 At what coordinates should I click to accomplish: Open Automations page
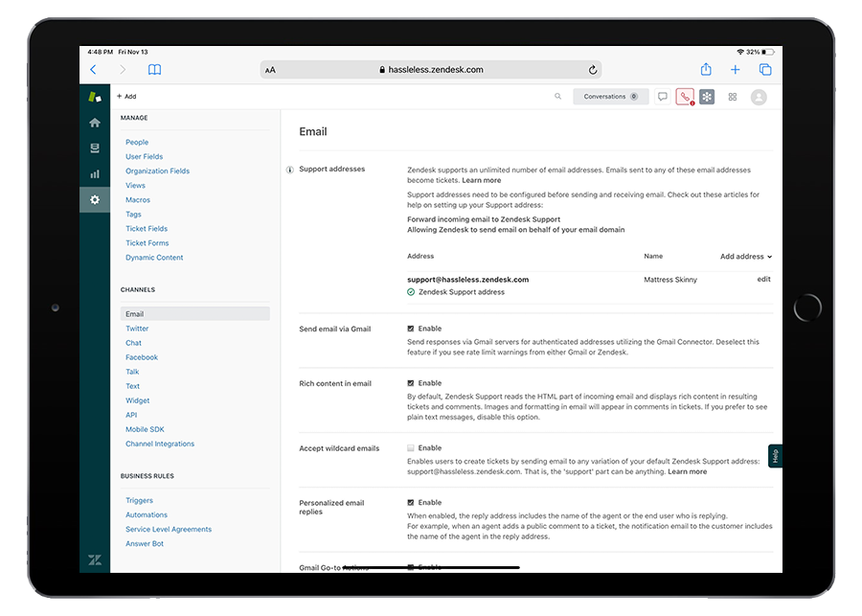(147, 514)
